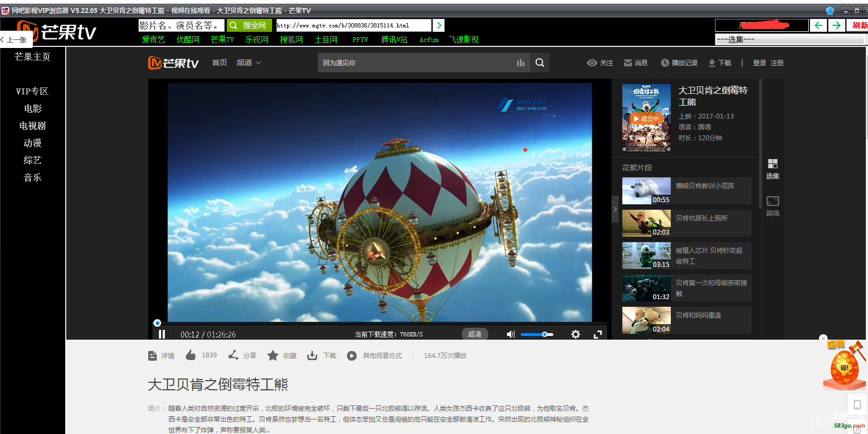
Task: Change video quality 超清 setting
Action: tap(475, 334)
